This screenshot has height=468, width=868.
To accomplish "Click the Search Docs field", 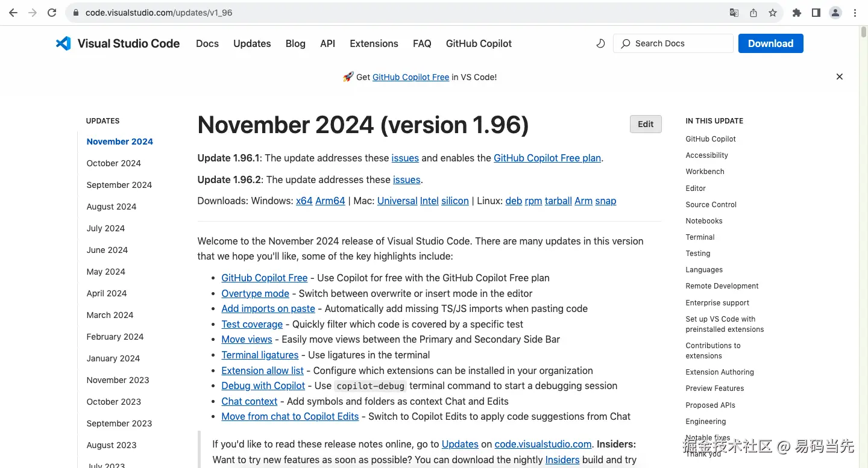I will click(673, 43).
